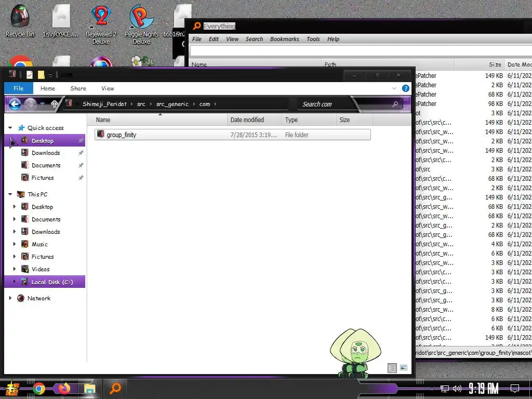This screenshot has width=532, height=399.
Task: Click the Back arrow in Explorer
Action: point(15,104)
